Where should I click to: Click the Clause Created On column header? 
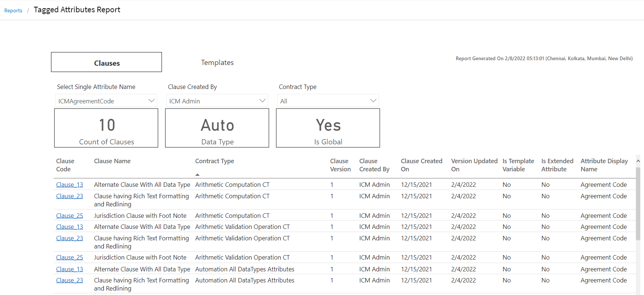coord(421,165)
